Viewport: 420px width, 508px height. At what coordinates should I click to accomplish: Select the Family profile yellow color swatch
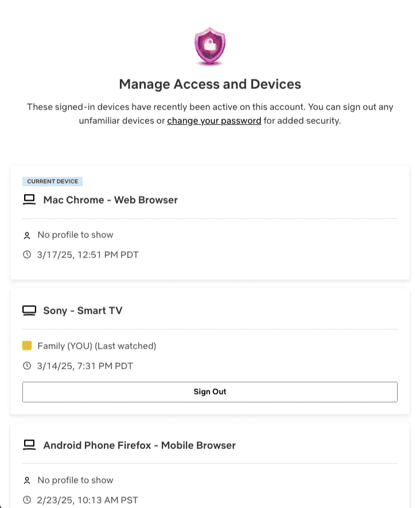pos(27,346)
